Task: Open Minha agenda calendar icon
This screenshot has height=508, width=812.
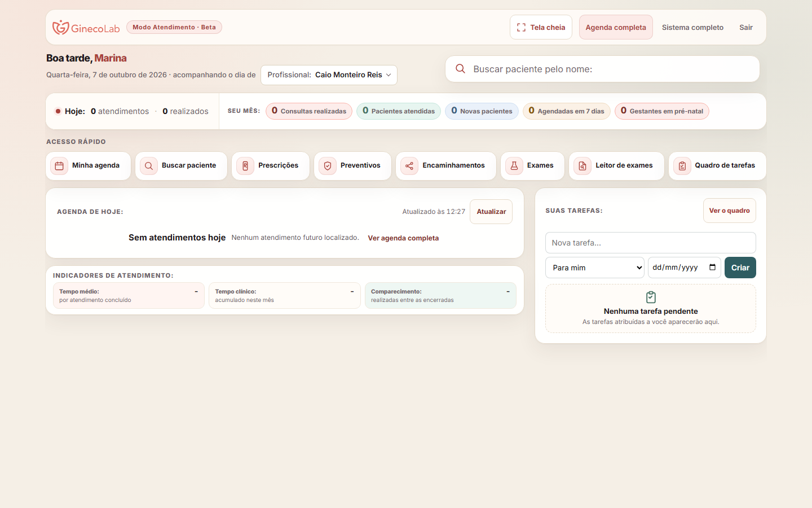Action: tap(59, 166)
